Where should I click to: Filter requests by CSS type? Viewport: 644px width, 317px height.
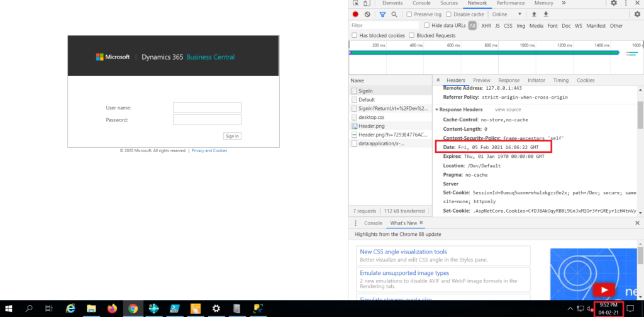[x=508, y=25]
